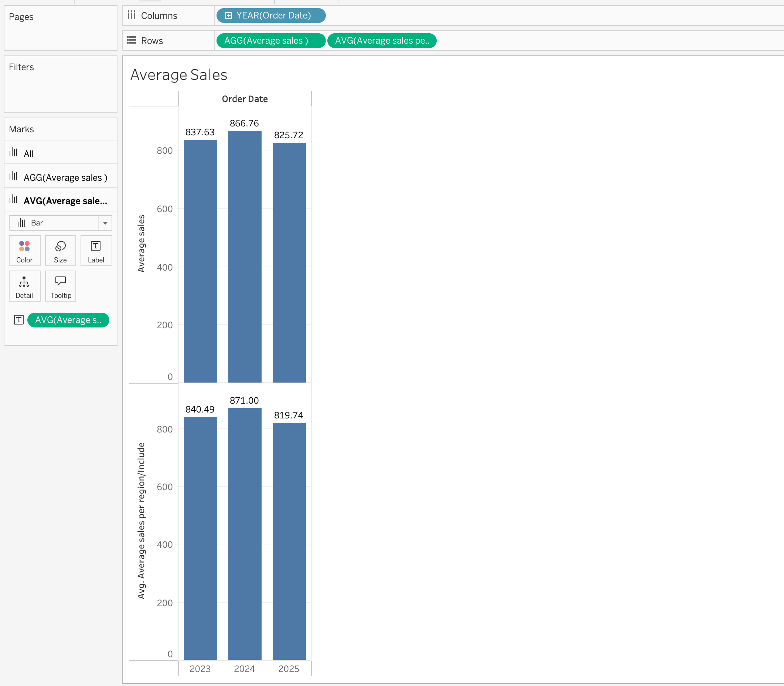Click AVG(Average s.. label pill in Marks
This screenshot has height=686, width=784.
point(68,320)
